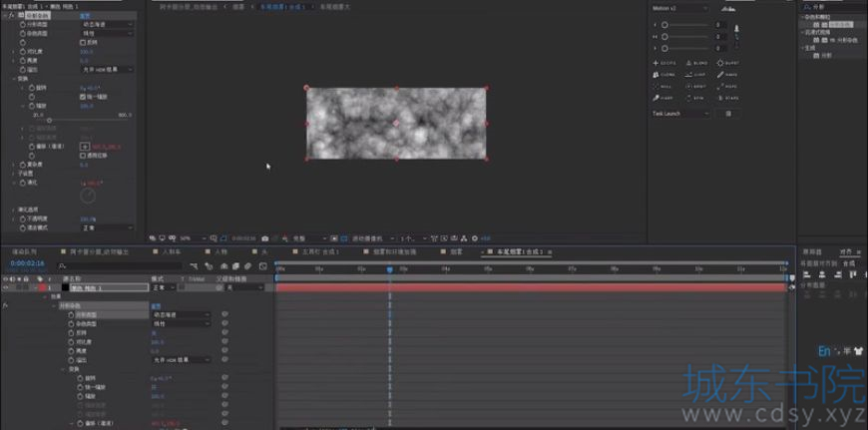This screenshot has width=868, height=430.
Task: Click the current time 0:00:02:16 display
Action: coord(27,263)
